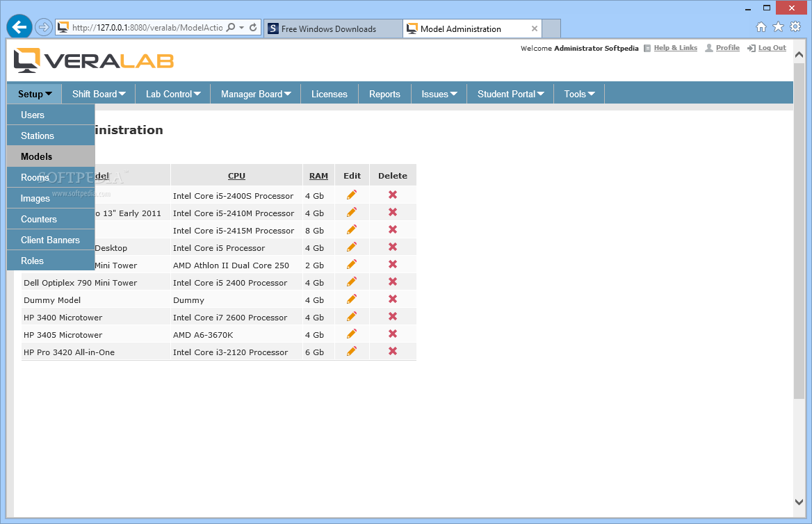Click the VeraLab logo
812x524 pixels.
[94, 60]
